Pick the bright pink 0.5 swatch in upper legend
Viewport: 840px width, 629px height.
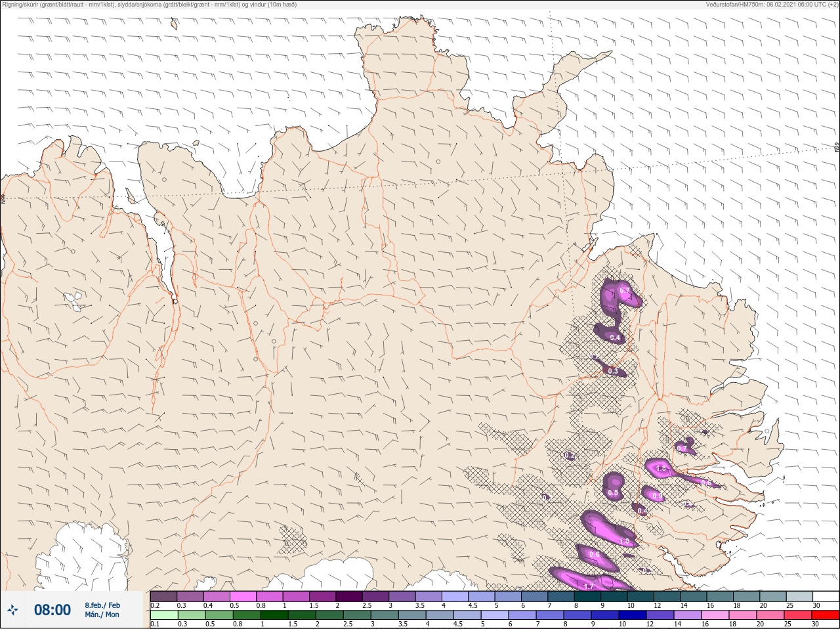[243, 596]
